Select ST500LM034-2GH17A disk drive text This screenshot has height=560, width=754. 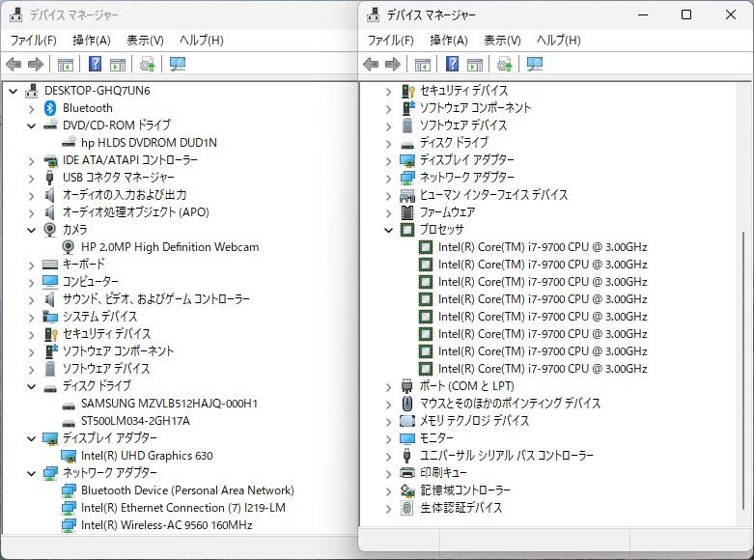click(x=135, y=421)
